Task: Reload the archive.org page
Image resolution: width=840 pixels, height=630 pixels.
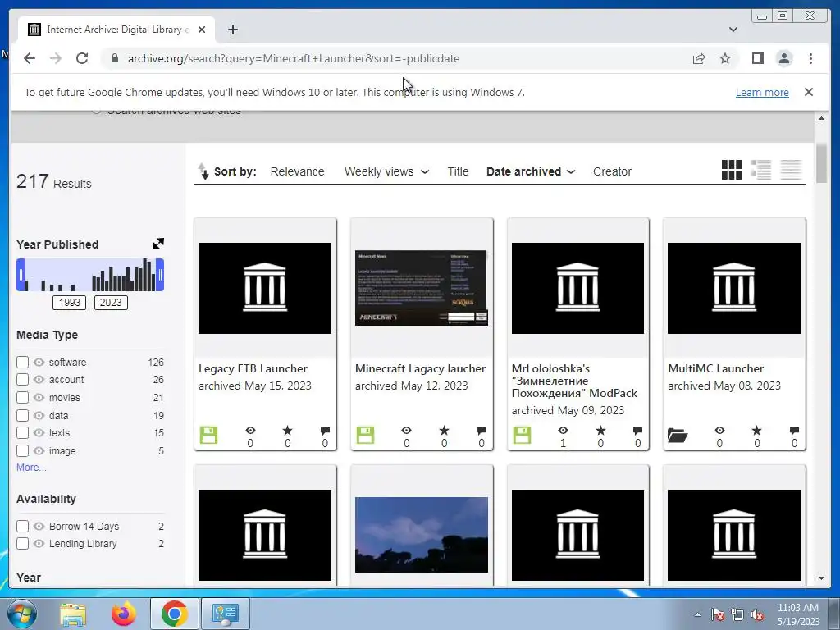Action: click(82, 58)
